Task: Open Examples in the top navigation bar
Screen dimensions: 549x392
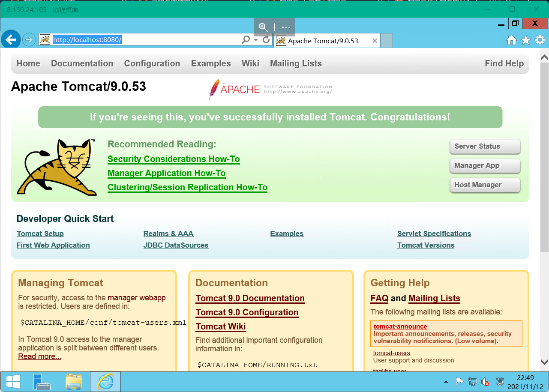Action: coord(211,63)
